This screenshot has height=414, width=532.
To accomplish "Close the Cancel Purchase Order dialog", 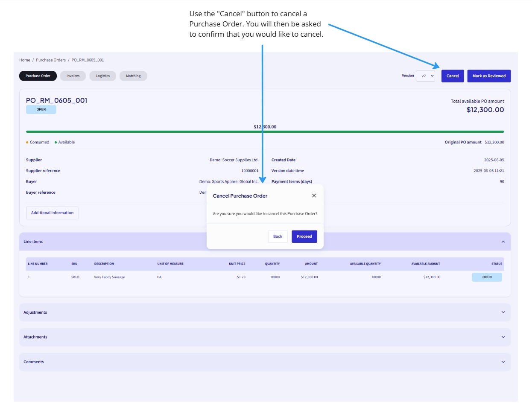I will pyautogui.click(x=314, y=195).
